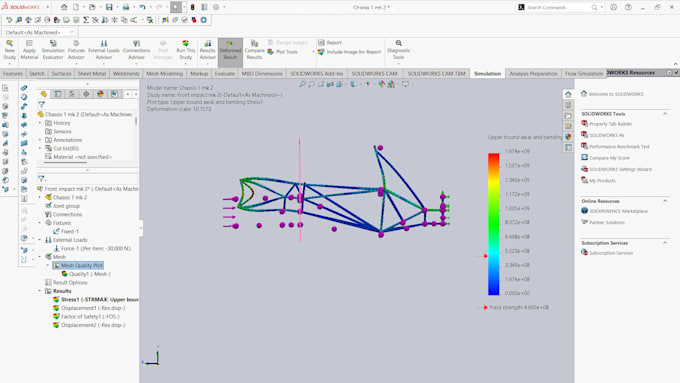Select Sensors in feature tree

pos(62,131)
